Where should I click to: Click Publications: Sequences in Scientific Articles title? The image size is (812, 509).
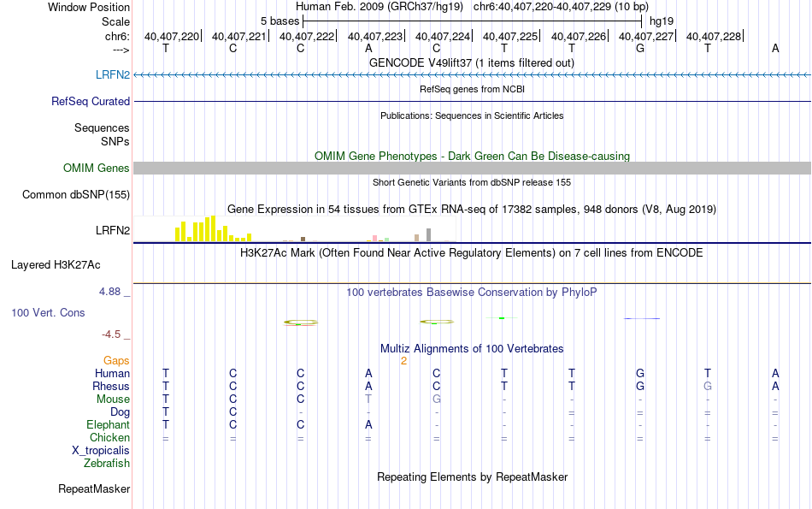[472, 115]
